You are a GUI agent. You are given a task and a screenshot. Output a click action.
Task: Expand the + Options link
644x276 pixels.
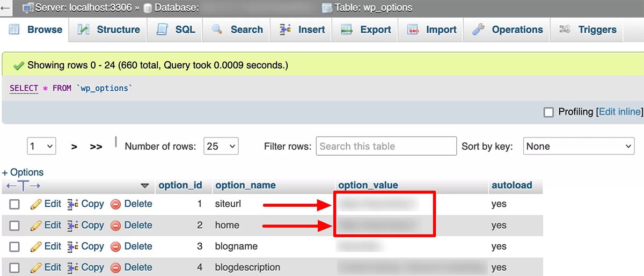coord(23,172)
